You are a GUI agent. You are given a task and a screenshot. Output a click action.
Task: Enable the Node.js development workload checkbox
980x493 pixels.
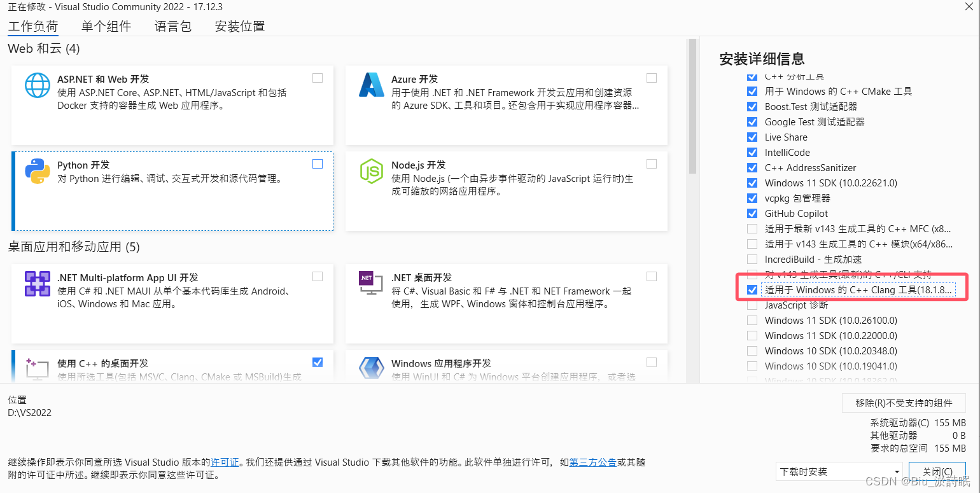(652, 164)
